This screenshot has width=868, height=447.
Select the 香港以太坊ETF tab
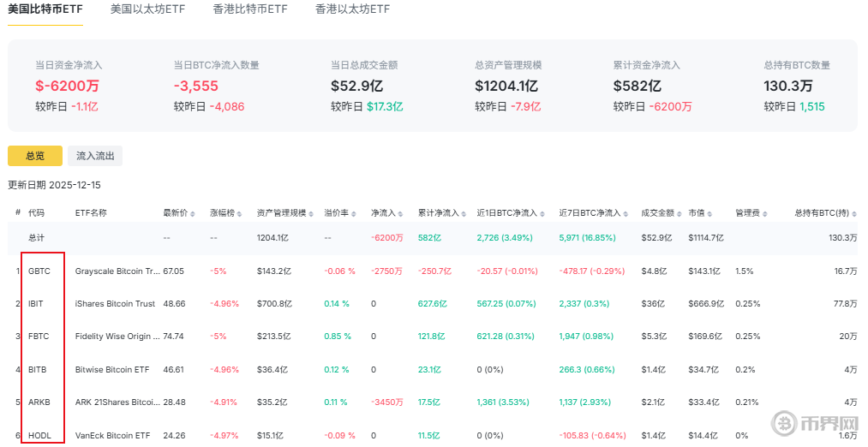pyautogui.click(x=353, y=9)
